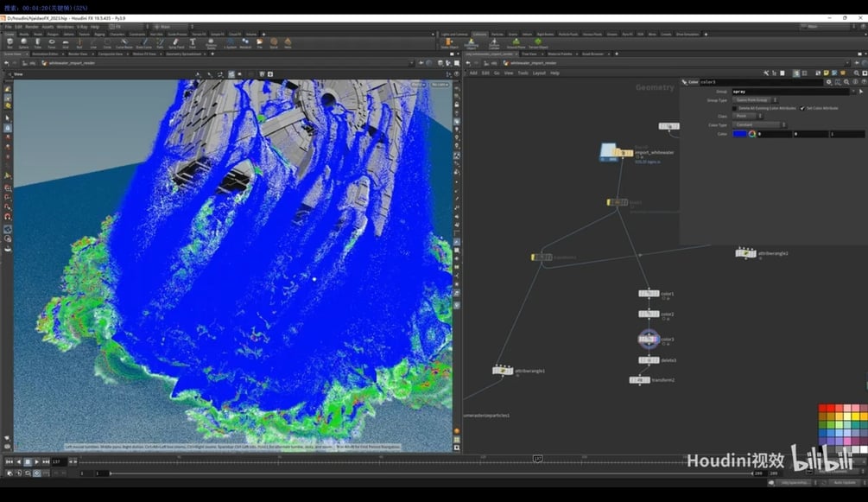
Task: Click the Terrain Object shelf tool
Action: coord(538,43)
